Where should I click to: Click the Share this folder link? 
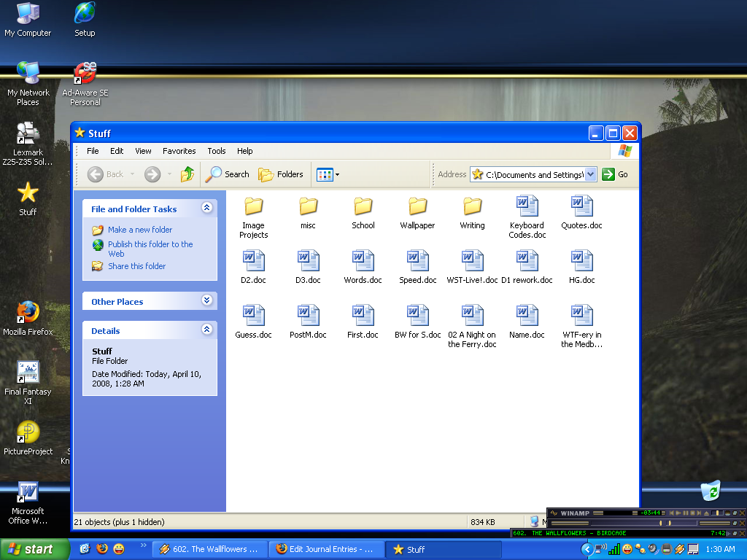136,266
